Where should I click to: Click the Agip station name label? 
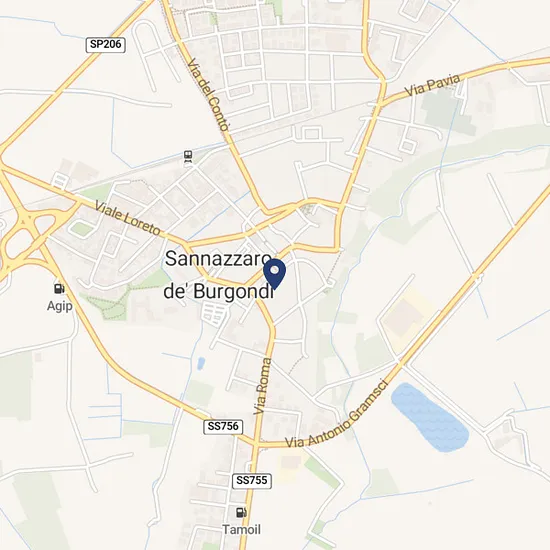(60, 306)
